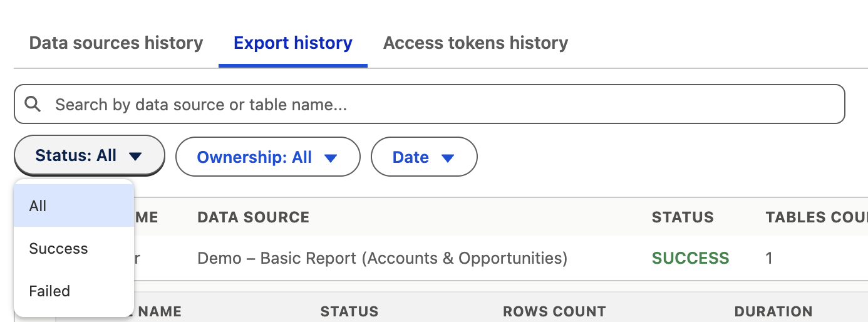Click the DATA SOURCE column header

[x=253, y=217]
